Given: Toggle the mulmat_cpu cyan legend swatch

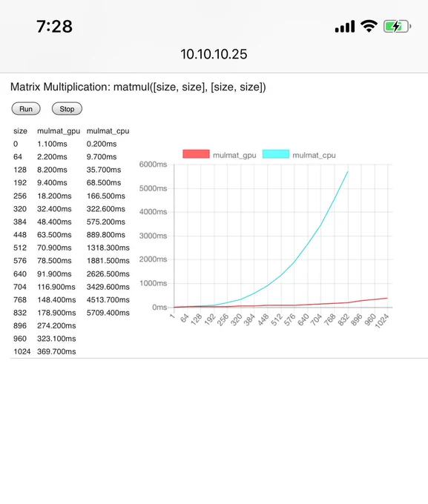Looking at the screenshot, I should (276, 154).
